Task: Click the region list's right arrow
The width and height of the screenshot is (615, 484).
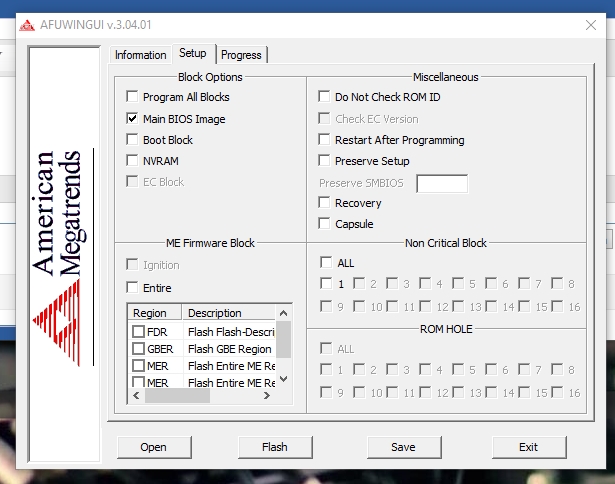Action: [267, 395]
